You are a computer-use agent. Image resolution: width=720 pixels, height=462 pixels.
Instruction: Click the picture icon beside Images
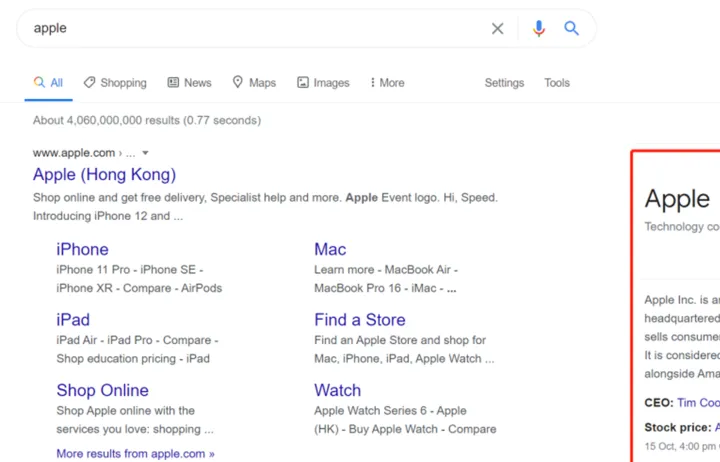(303, 82)
